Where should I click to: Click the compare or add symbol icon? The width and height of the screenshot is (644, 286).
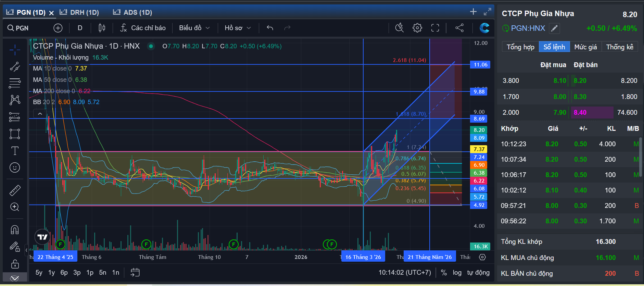point(58,28)
